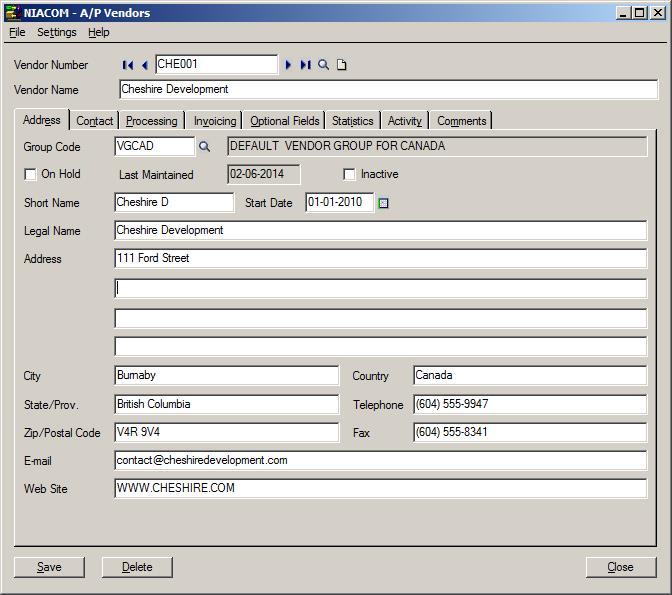Open Group Code finder magnifier
This screenshot has width=672, height=595.
[204, 146]
